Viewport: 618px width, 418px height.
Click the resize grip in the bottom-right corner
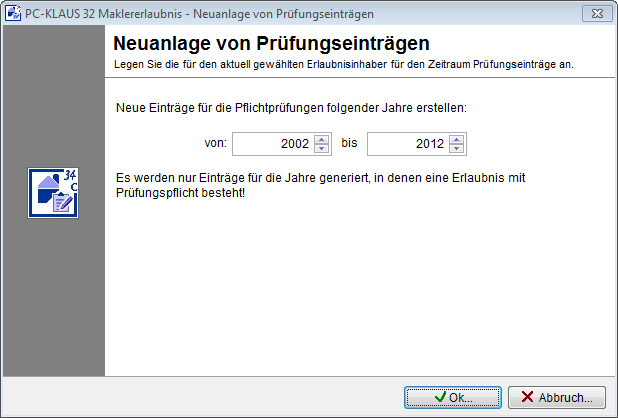click(x=611, y=411)
